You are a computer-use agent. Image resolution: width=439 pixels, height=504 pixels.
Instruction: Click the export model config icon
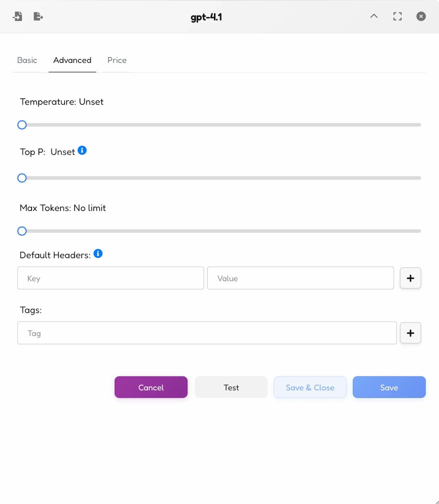pos(38,16)
